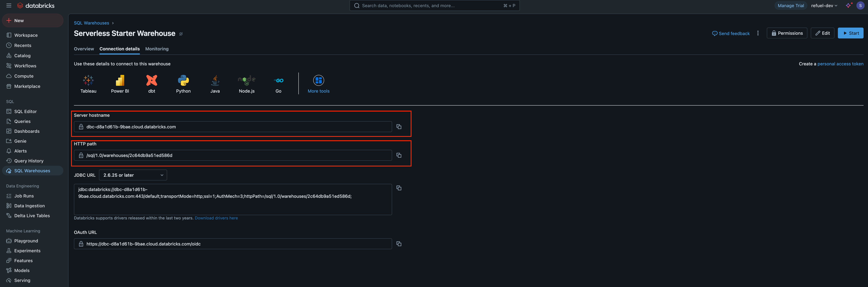The height and width of the screenshot is (287, 868).
Task: Select the Power BI connection option
Action: pyautogui.click(x=120, y=84)
